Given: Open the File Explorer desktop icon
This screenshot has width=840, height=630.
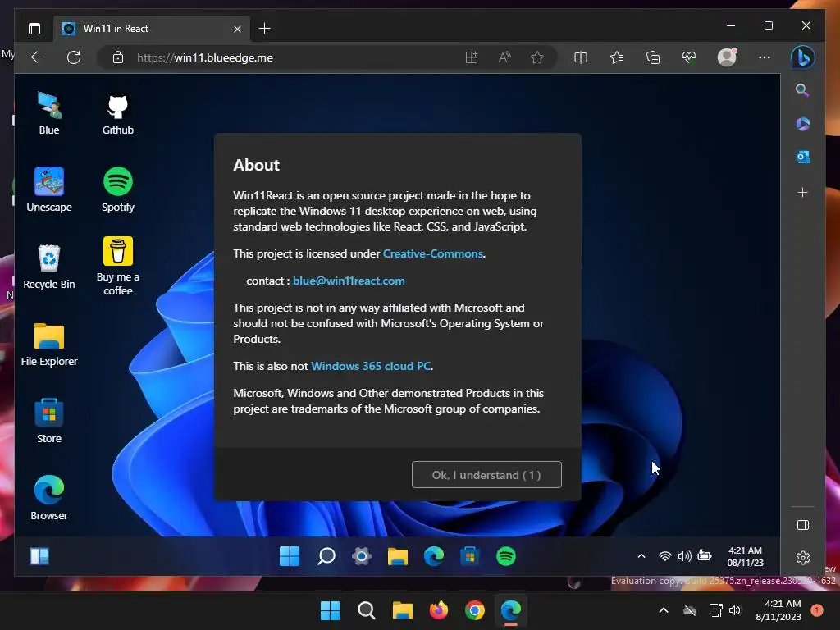Looking at the screenshot, I should click(x=49, y=344).
